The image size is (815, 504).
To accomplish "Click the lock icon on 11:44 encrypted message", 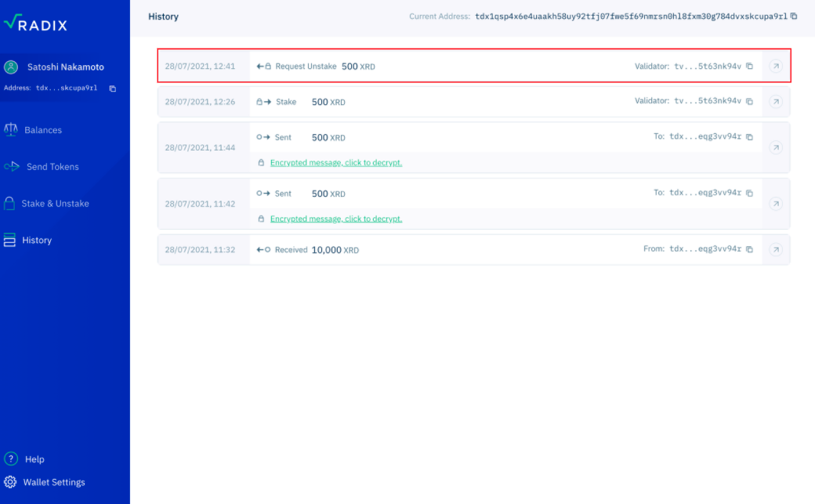I will tap(261, 163).
